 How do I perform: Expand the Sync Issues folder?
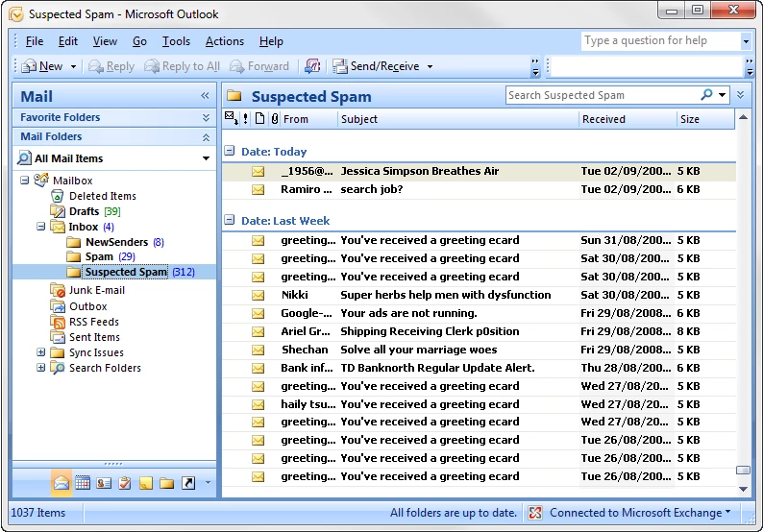click(x=41, y=352)
